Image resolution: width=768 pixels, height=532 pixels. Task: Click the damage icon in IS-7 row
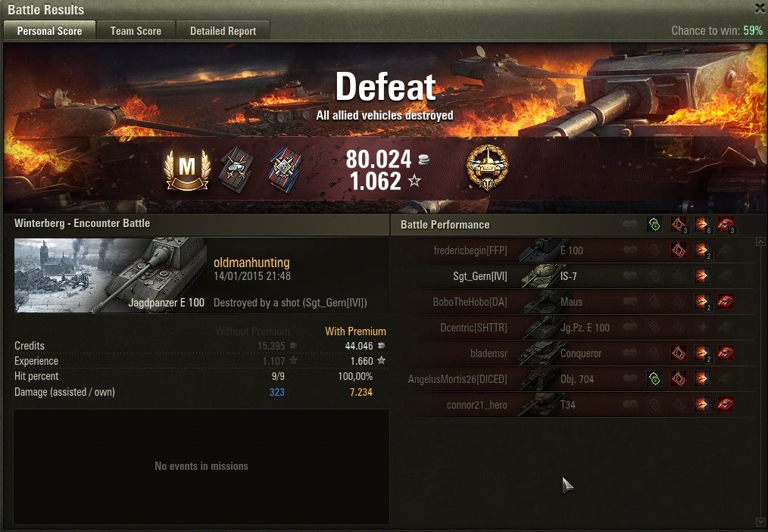(x=701, y=275)
